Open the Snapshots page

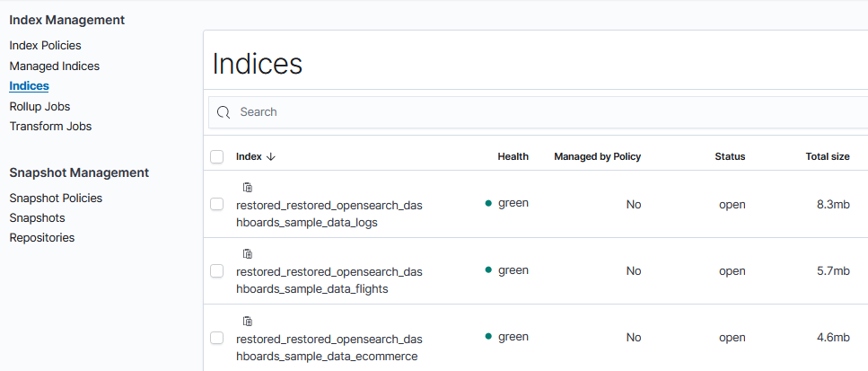click(37, 218)
